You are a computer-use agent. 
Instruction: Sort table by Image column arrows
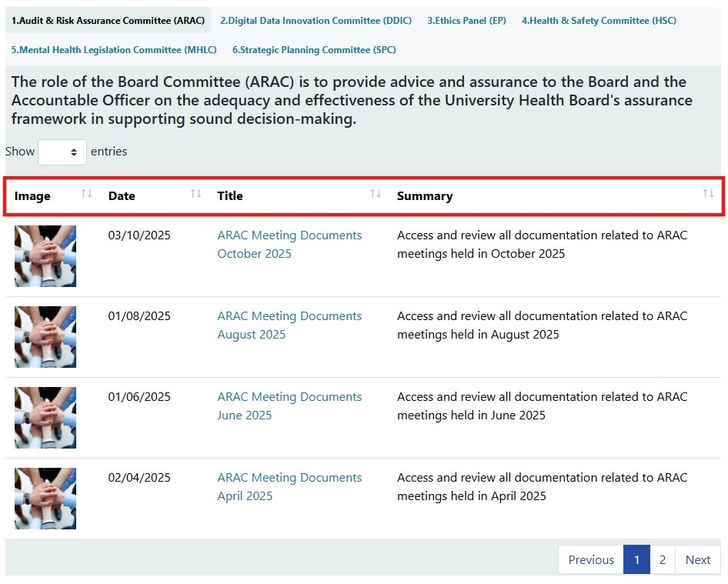pyautogui.click(x=86, y=194)
